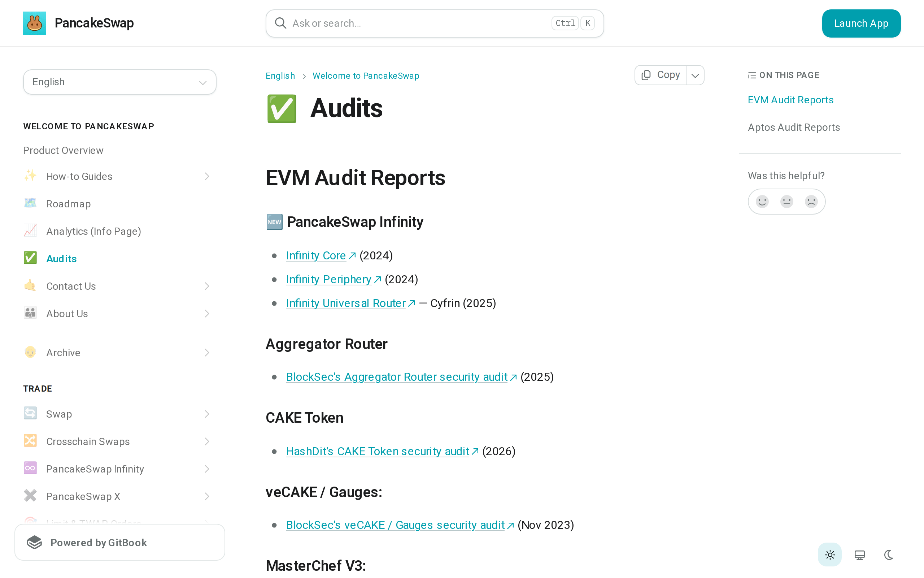
Task: Switch to dark theme moon icon
Action: coord(889,555)
